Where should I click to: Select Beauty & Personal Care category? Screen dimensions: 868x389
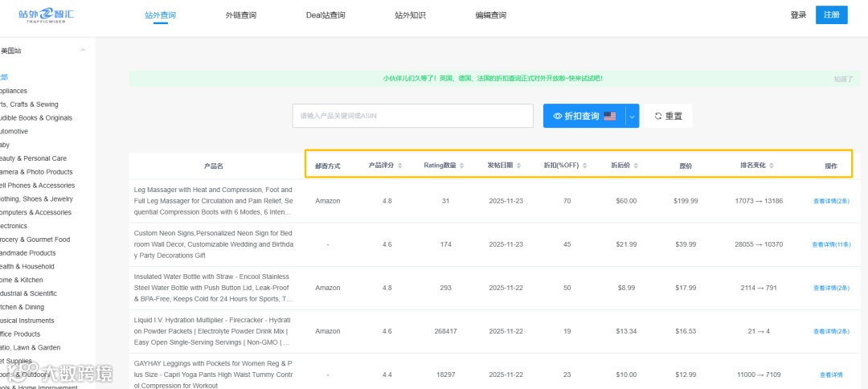[x=33, y=158]
